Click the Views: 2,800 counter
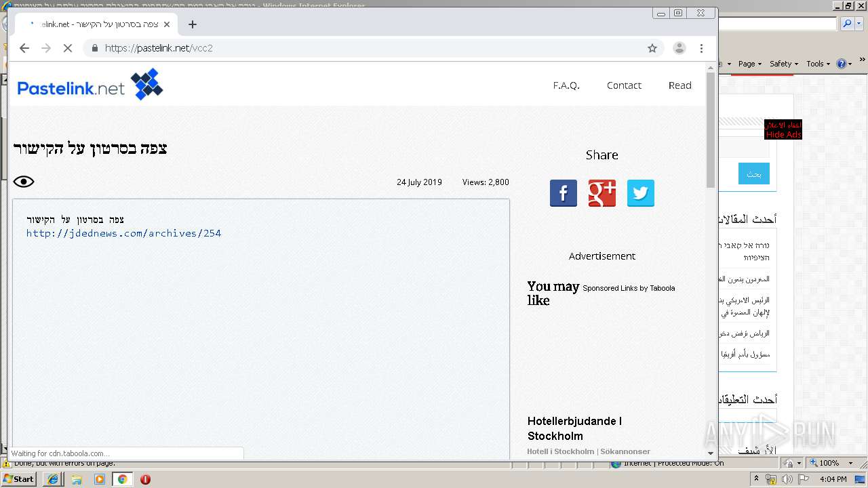This screenshot has width=868, height=488. tap(486, 182)
